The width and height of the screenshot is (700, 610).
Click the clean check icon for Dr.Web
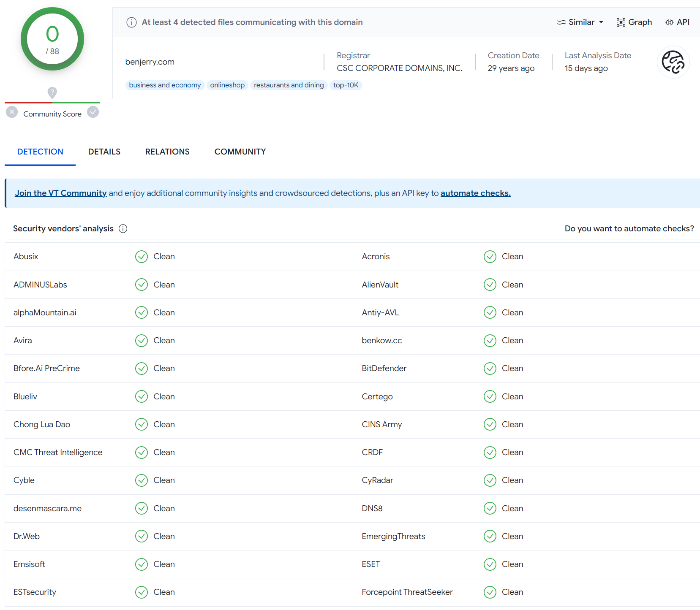[x=142, y=537]
